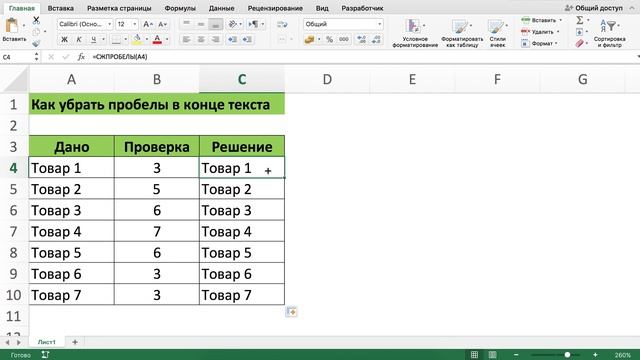Image resolution: width=640 pixels, height=360 pixels.
Task: Apply percent style (%)
Action: pyautogui.click(x=329, y=40)
